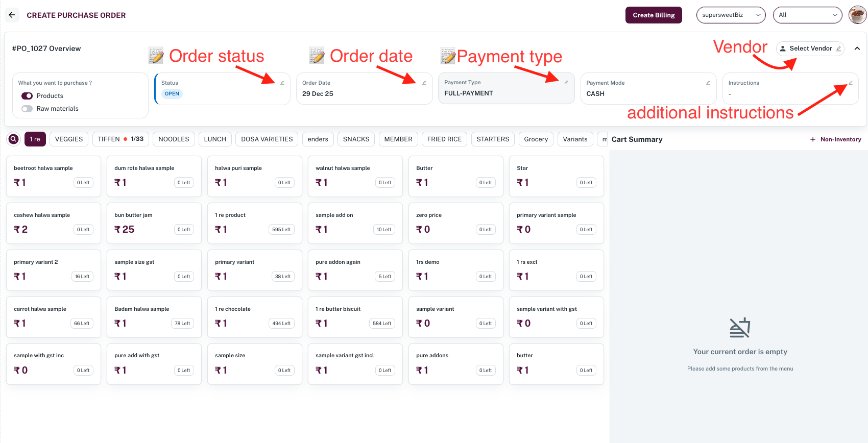868x443 pixels.
Task: Open the STARTERS category tab
Action: [493, 139]
